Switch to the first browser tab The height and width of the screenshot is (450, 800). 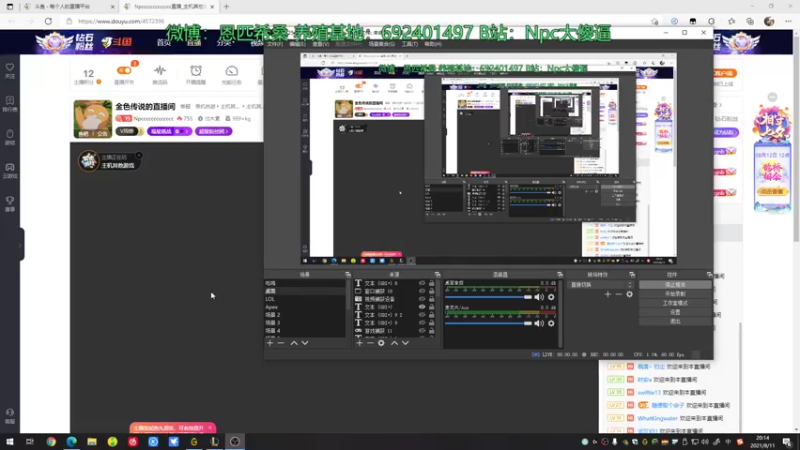pos(68,7)
